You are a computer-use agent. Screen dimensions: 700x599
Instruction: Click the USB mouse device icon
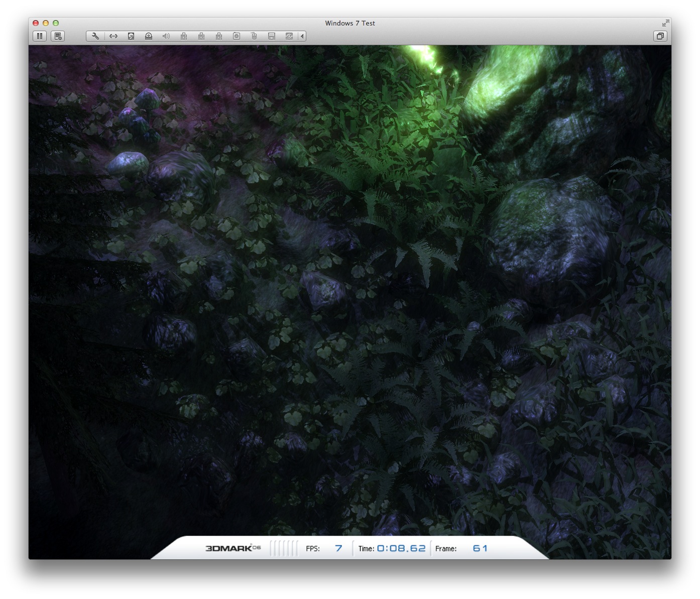[254, 36]
